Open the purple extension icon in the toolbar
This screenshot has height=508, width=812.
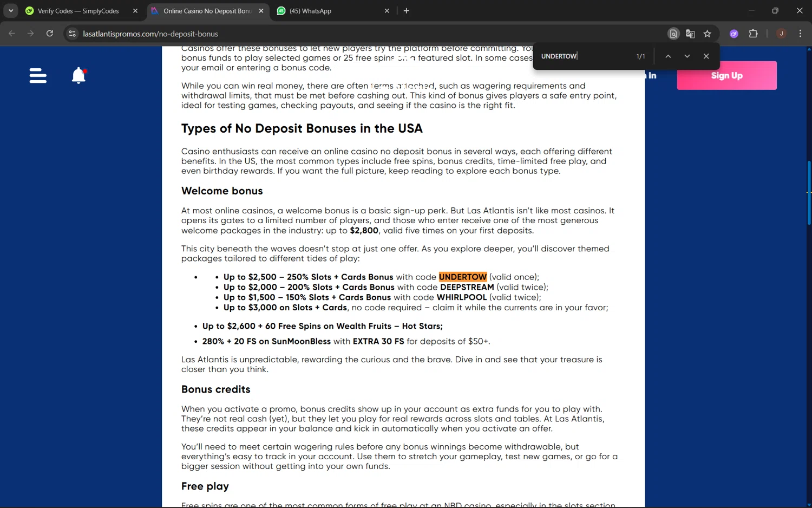tap(734, 34)
